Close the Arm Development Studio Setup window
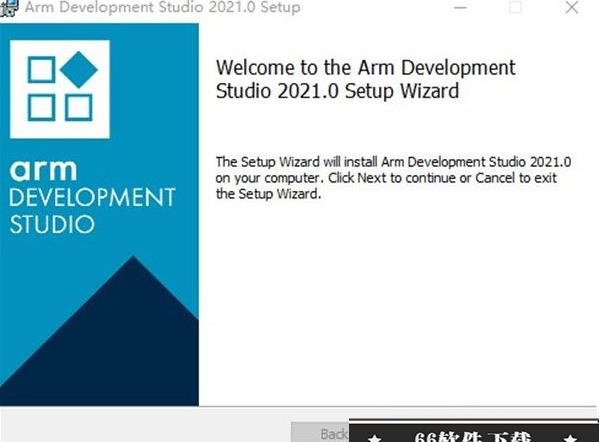599x442 pixels. point(571,7)
